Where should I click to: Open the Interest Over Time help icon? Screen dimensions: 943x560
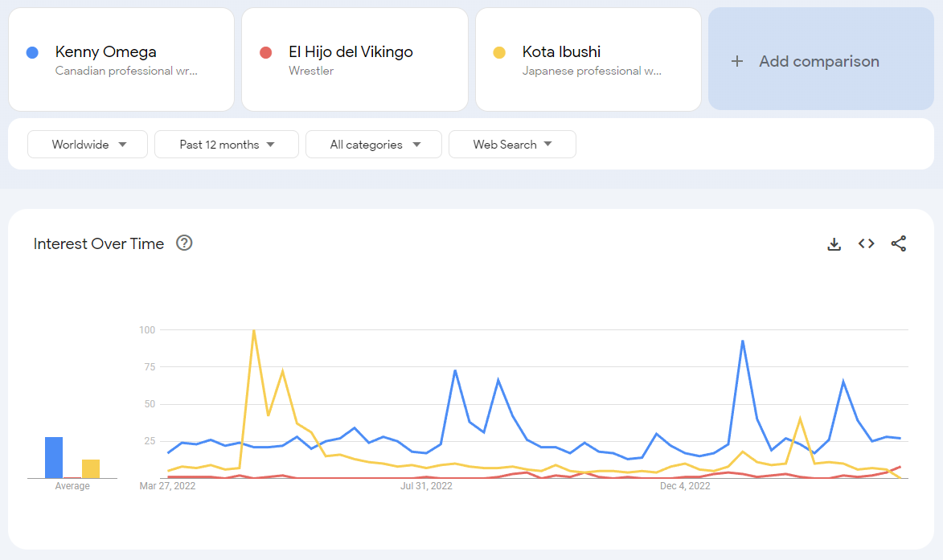184,243
